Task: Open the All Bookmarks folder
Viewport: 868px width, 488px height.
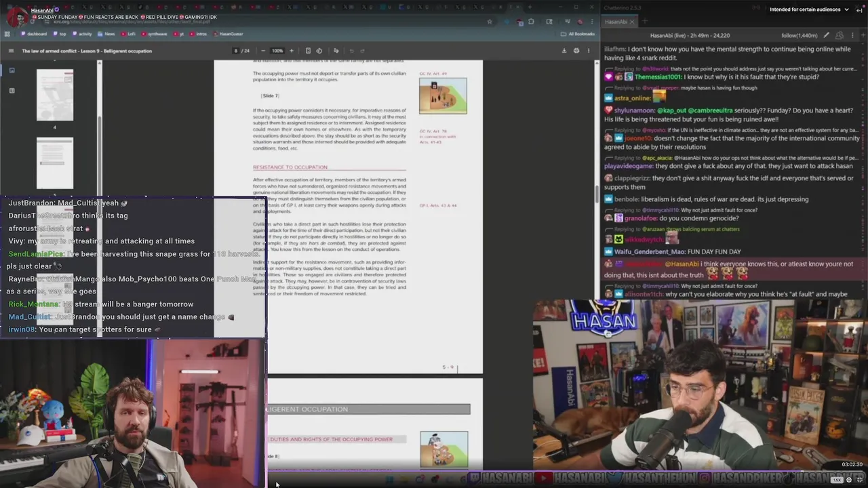Action: click(578, 34)
